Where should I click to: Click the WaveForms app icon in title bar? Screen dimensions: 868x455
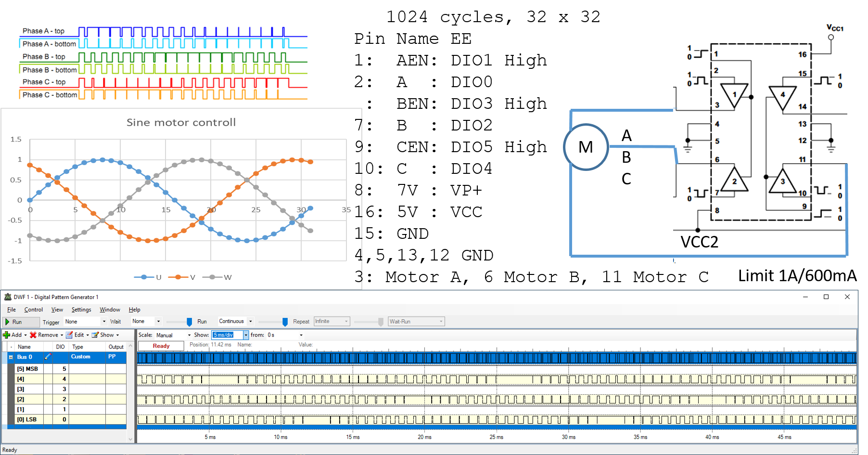click(x=8, y=297)
